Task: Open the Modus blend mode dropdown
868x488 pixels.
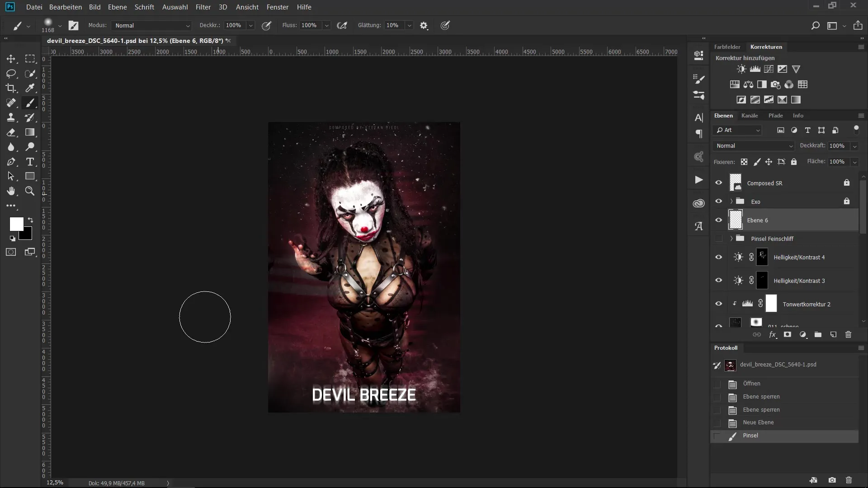Action: (151, 26)
